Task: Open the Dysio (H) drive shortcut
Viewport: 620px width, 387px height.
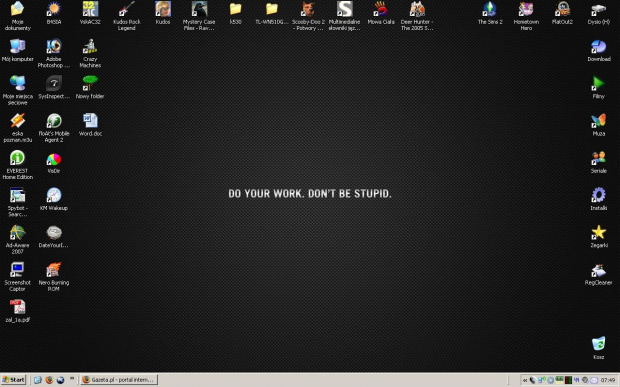Action: tap(599, 13)
